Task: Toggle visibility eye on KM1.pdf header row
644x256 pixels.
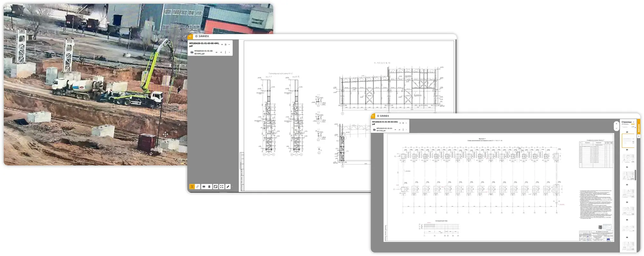Action: pos(222,44)
